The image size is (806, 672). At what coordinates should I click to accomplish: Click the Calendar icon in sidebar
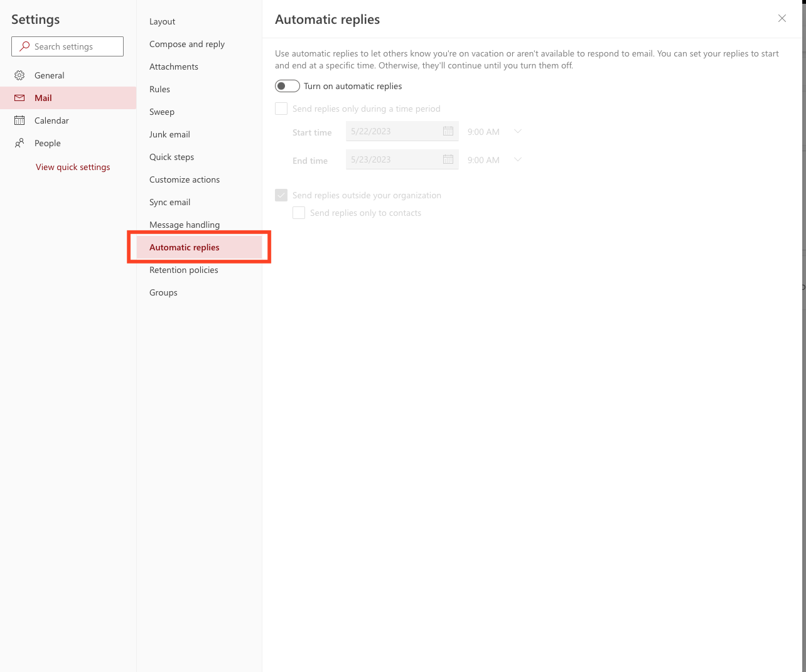tap(19, 120)
